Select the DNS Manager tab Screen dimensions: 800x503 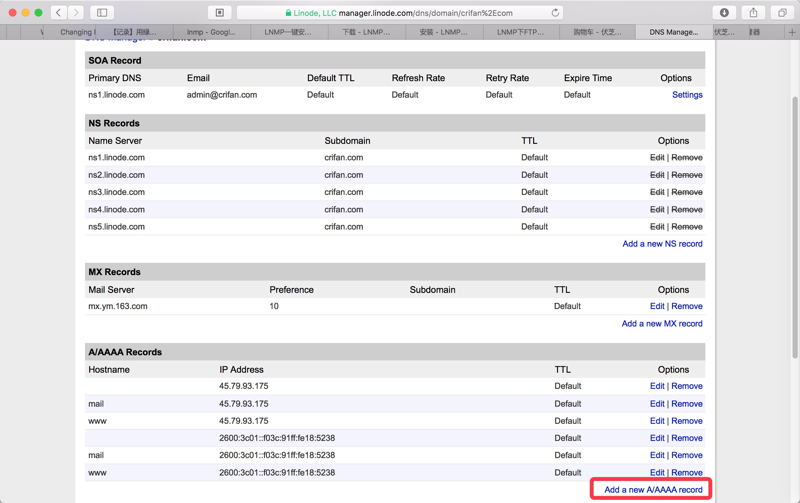click(674, 32)
